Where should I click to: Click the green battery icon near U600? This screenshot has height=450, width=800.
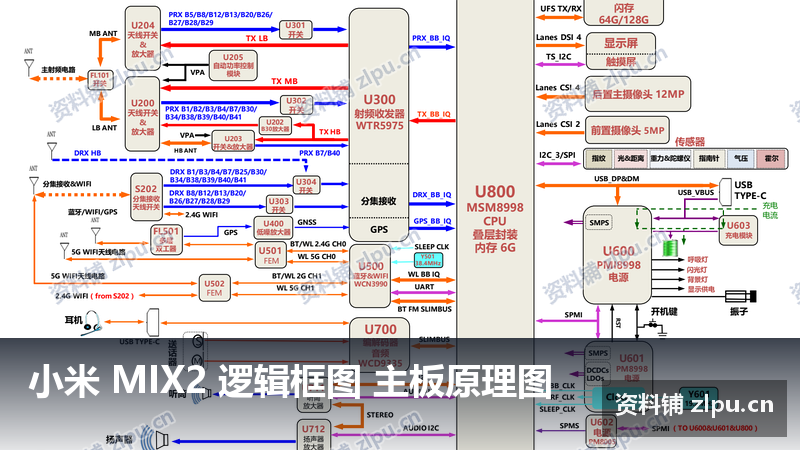(x=670, y=248)
